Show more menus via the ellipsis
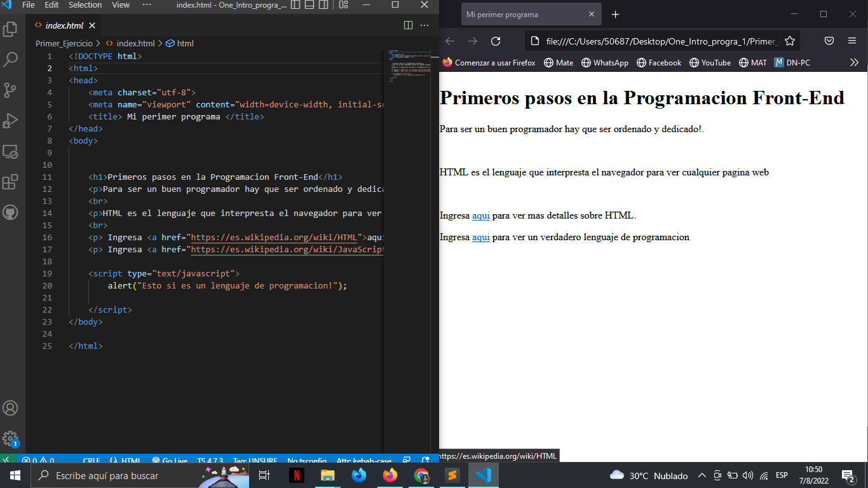This screenshot has width=868, height=488. pyautogui.click(x=147, y=5)
